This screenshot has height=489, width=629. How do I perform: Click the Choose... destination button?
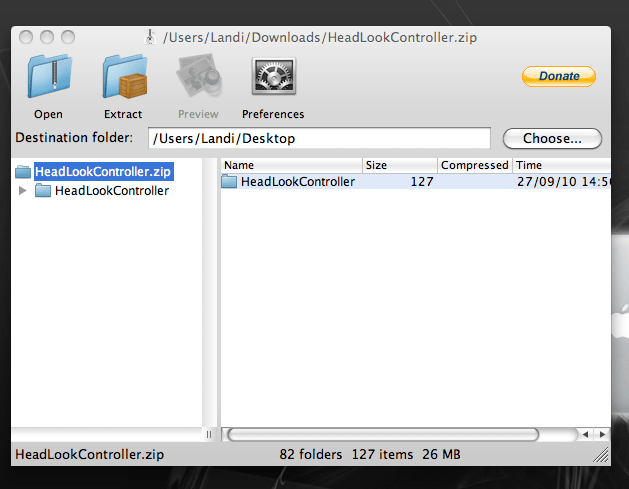click(552, 138)
